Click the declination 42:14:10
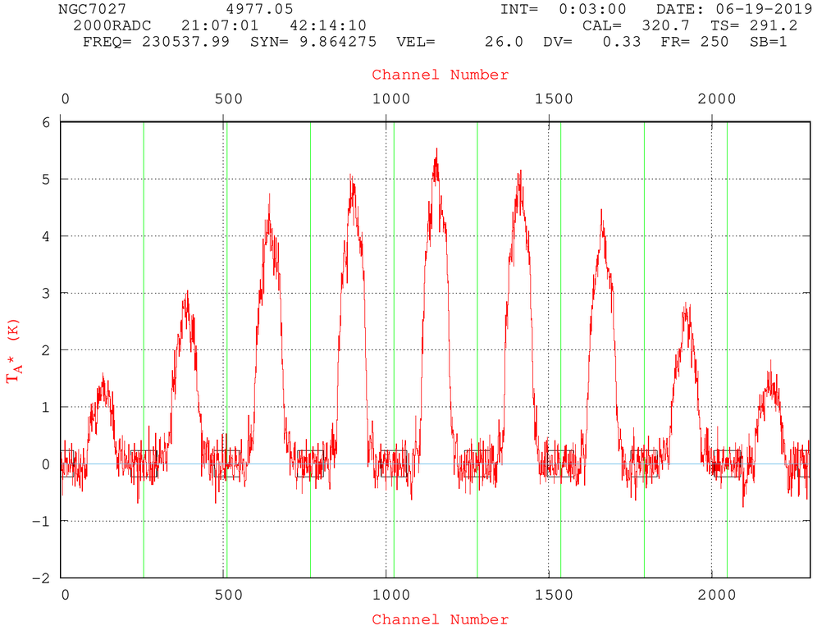 coord(328,25)
